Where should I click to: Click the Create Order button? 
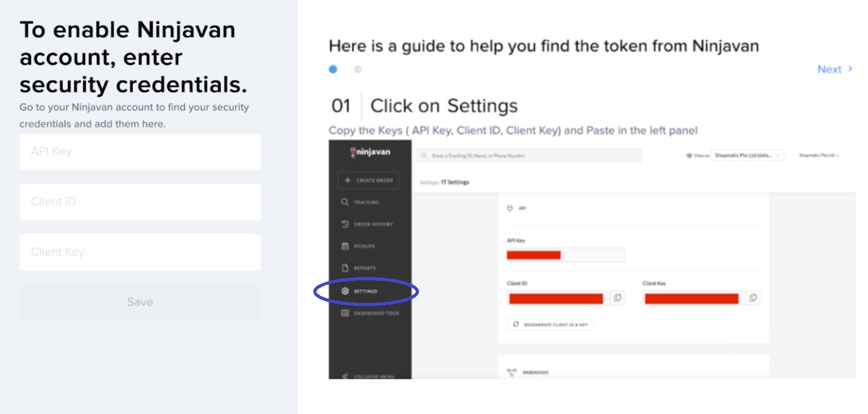coord(368,180)
